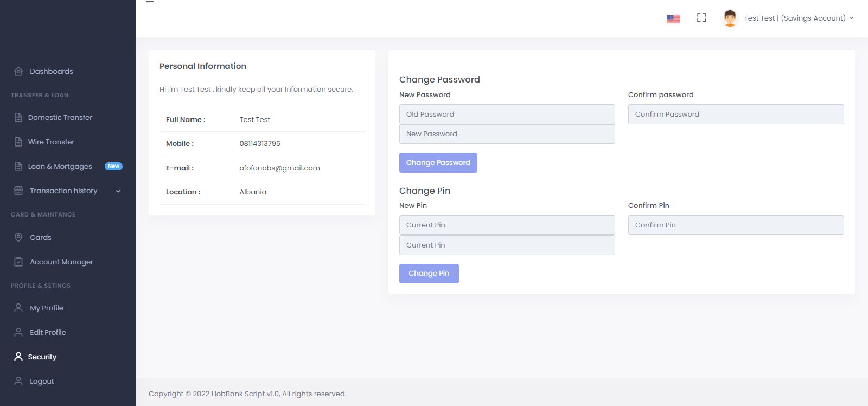Viewport: 868px width, 406px height.
Task: Click the US flag language icon
Action: [x=673, y=18]
